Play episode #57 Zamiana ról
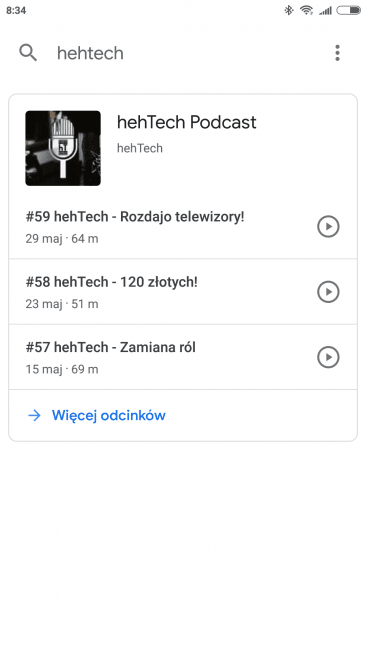This screenshot has width=366, height=650. (x=328, y=357)
